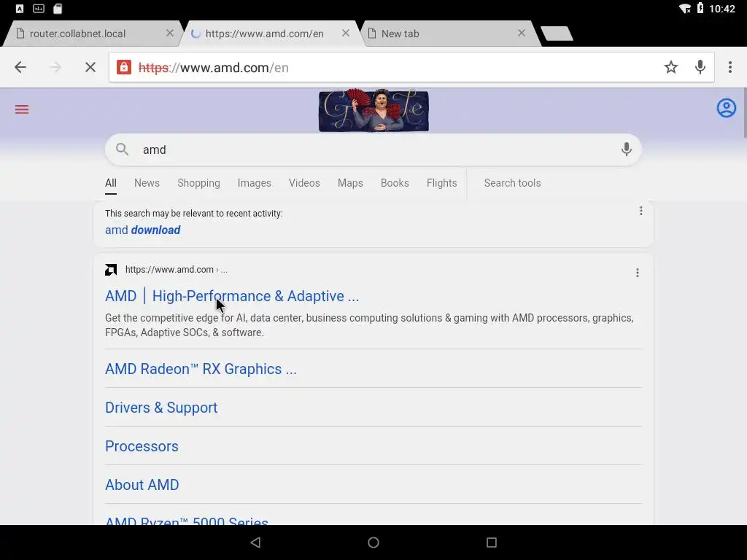Open options for the recent activity card

tap(640, 211)
